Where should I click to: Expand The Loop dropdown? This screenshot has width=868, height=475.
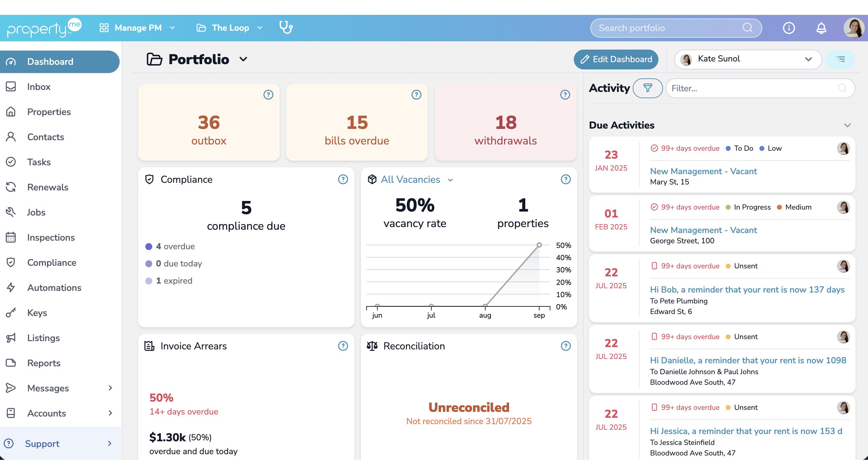(229, 28)
